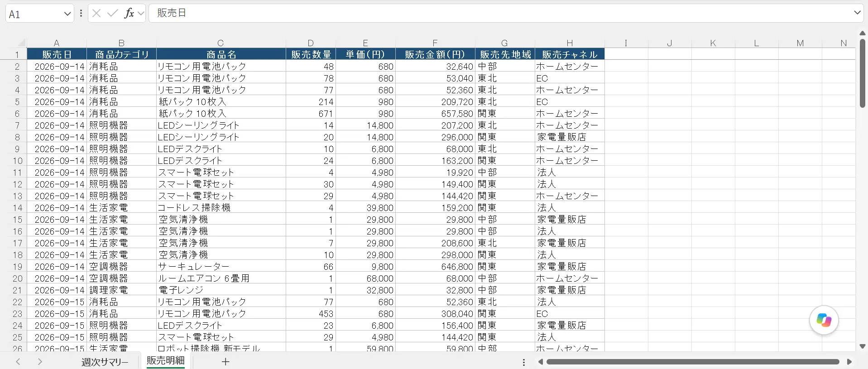Click the vertical scrollbar down arrow

863,346
